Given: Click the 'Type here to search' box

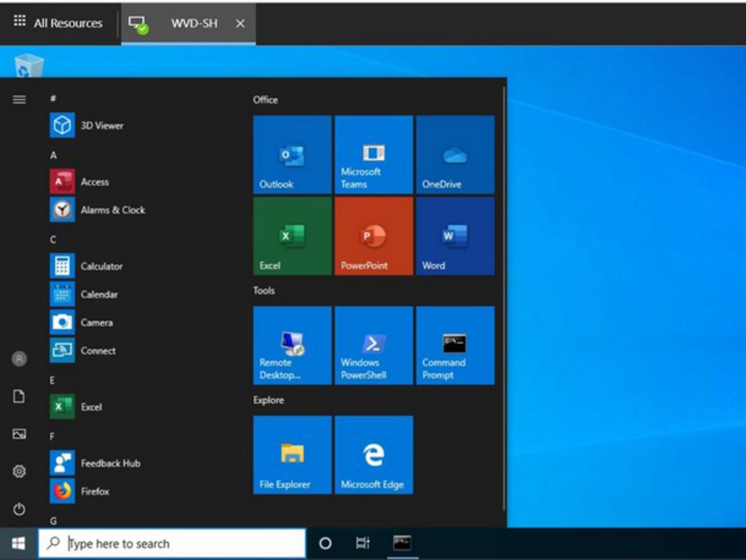Looking at the screenshot, I should point(172,543).
